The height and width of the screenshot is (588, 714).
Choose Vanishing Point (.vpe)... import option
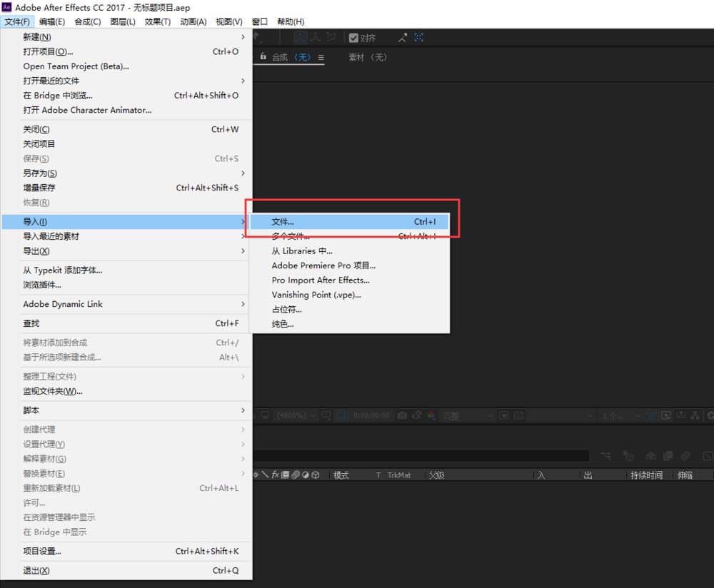tap(349, 295)
